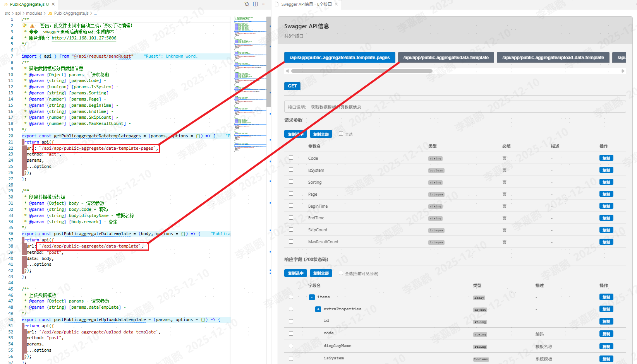Click the modules breadcrumb segment

(34, 13)
